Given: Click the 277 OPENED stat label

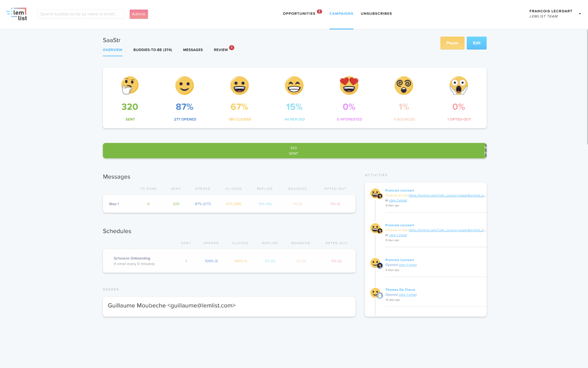Looking at the screenshot, I should (185, 119).
